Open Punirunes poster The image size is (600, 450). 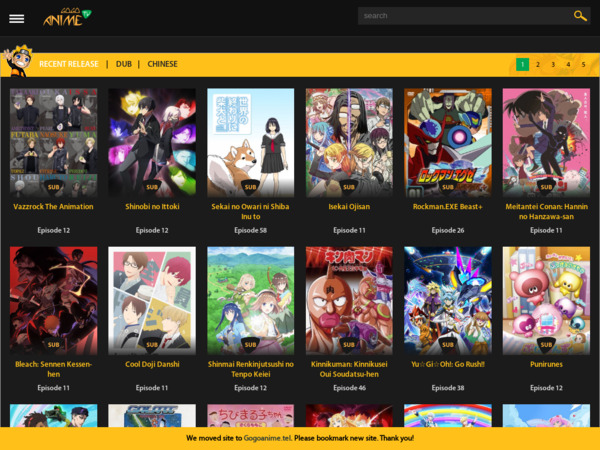546,301
